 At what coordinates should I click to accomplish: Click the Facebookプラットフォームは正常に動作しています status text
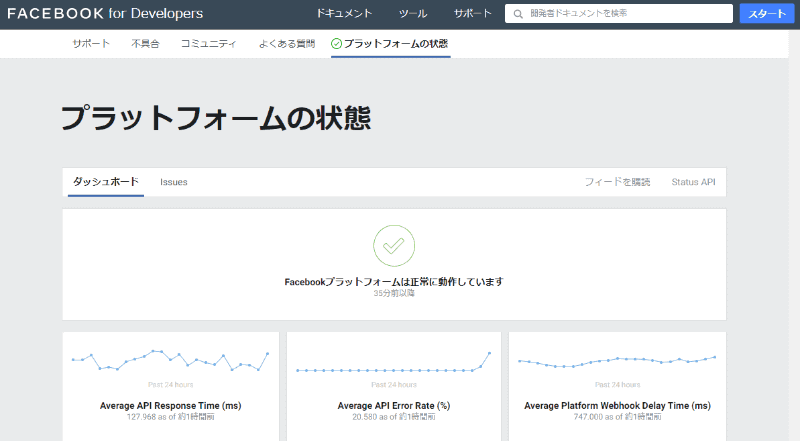[394, 282]
